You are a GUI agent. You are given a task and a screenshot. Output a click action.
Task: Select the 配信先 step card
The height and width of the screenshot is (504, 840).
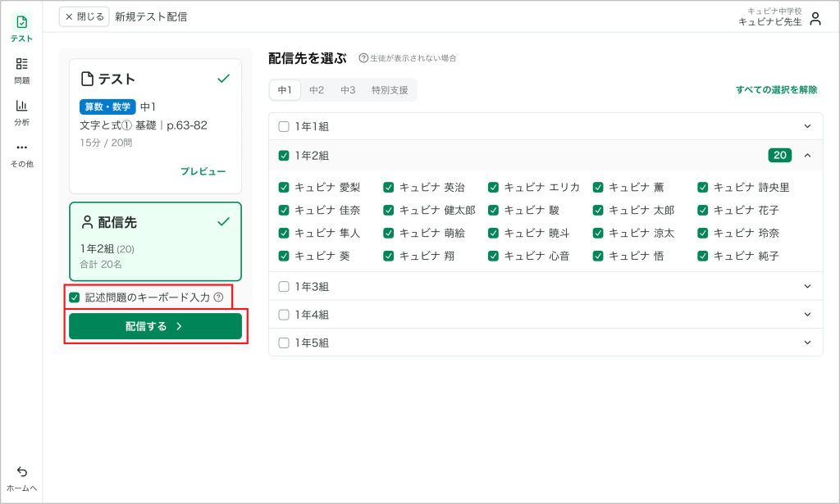coord(155,241)
